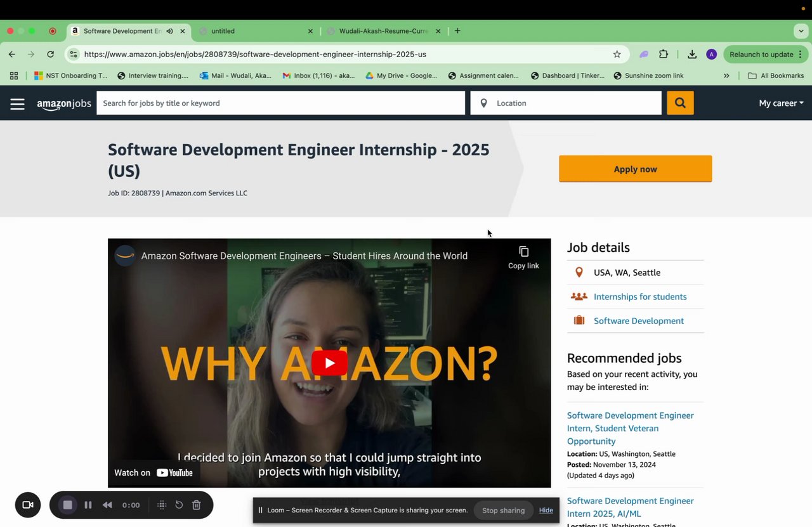
Task: Expand hidden bookmarks chevron
Action: [726, 75]
